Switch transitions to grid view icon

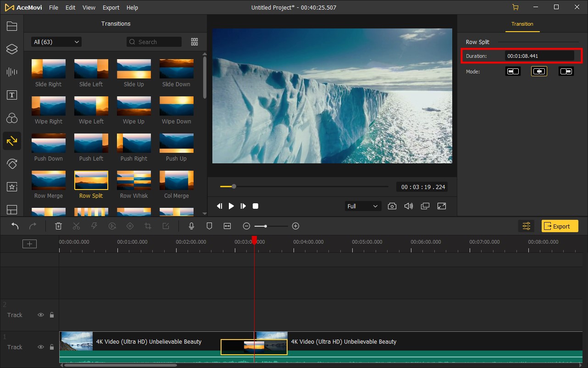point(194,42)
